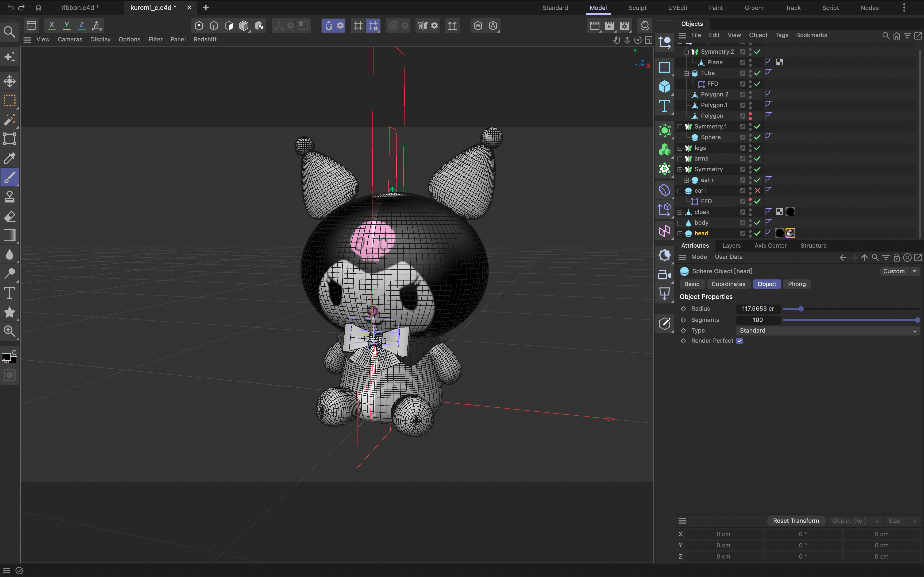Switch to the Sculpt layout
Screen dimensions: 924x577
coord(638,8)
